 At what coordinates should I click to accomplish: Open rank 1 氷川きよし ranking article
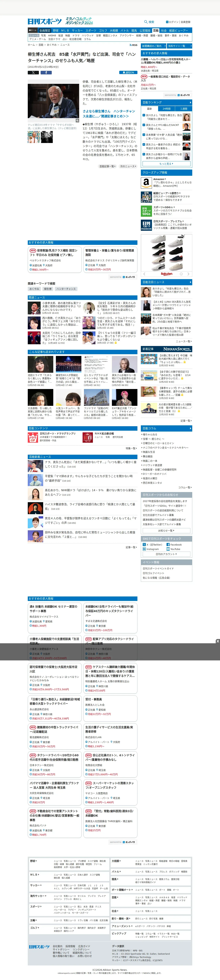(166, 117)
